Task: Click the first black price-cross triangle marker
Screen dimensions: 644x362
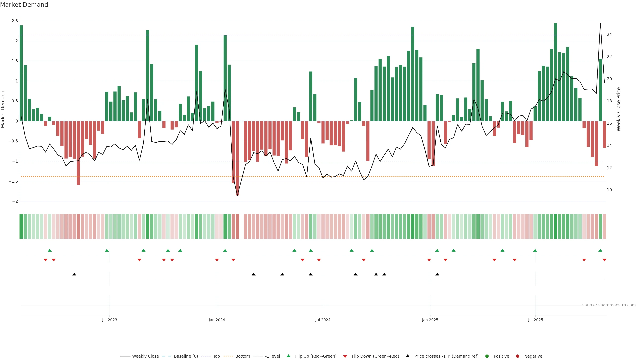Action: 74,274
